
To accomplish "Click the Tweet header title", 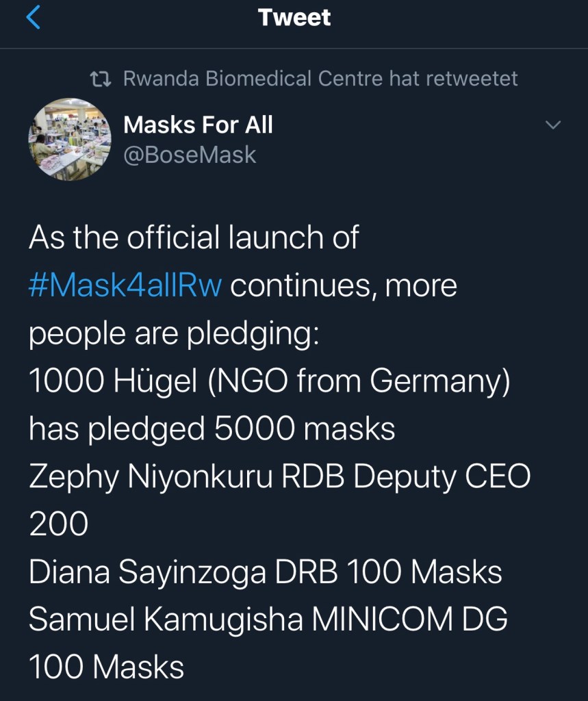I will click(294, 18).
